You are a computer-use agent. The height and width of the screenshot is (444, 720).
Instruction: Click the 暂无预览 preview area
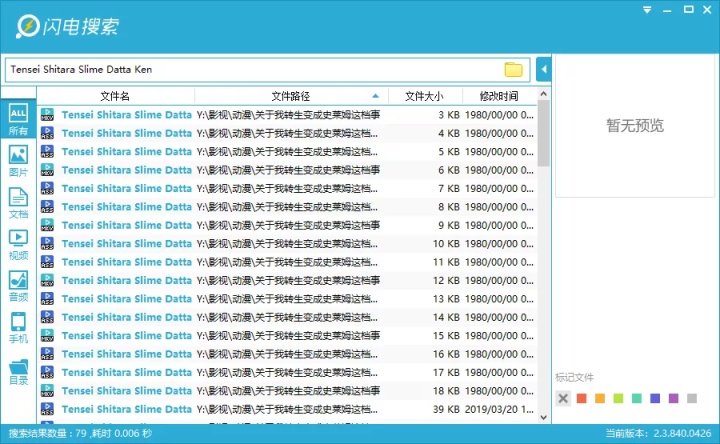click(635, 125)
